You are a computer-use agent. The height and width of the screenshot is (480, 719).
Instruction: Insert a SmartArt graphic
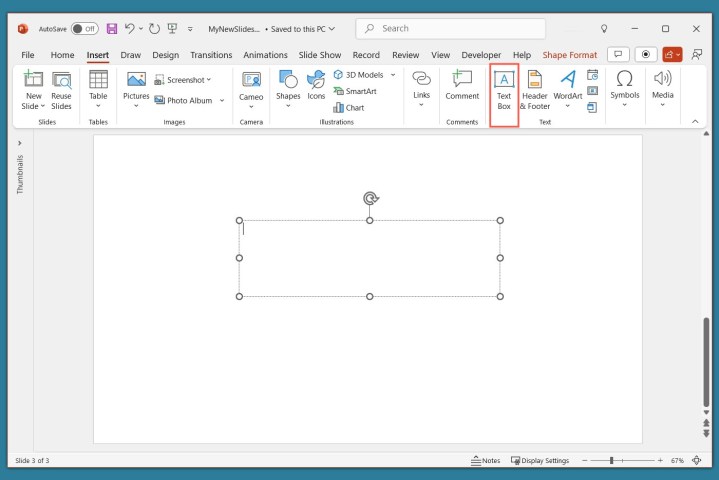click(355, 91)
